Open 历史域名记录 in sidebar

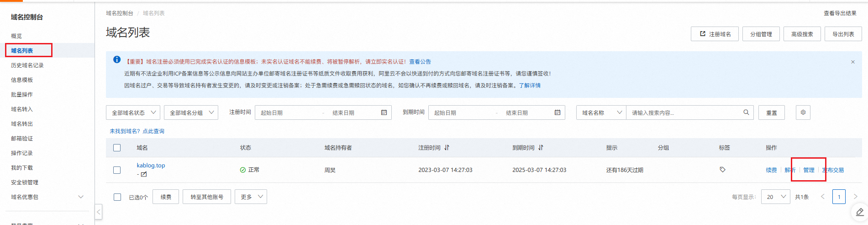27,65
